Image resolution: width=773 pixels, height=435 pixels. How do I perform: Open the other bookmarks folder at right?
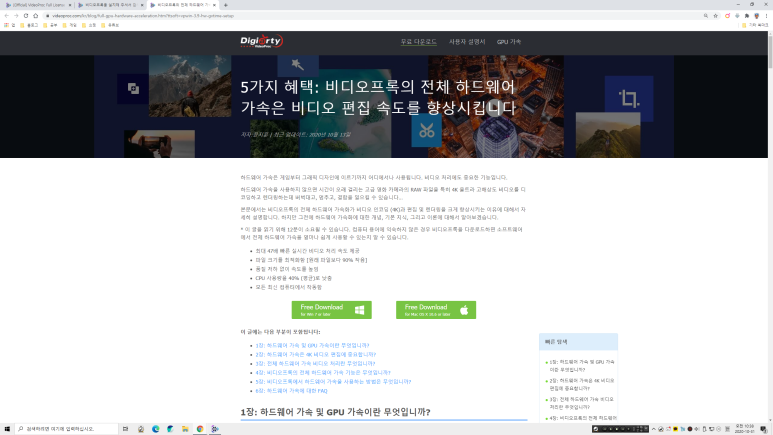pyautogui.click(x=755, y=25)
